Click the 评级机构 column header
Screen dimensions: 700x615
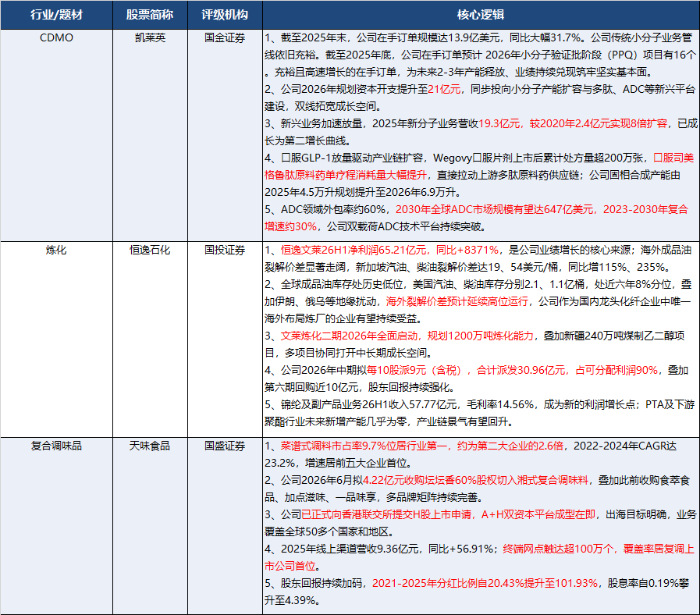[x=225, y=15]
